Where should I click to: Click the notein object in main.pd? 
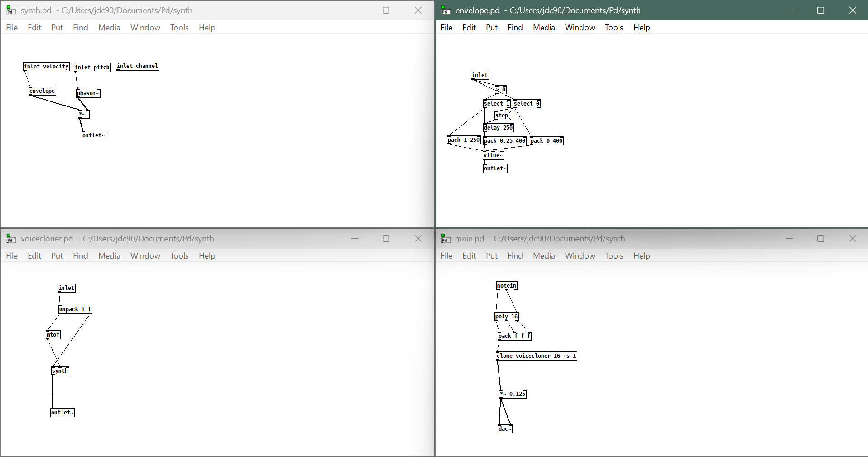pyautogui.click(x=506, y=285)
